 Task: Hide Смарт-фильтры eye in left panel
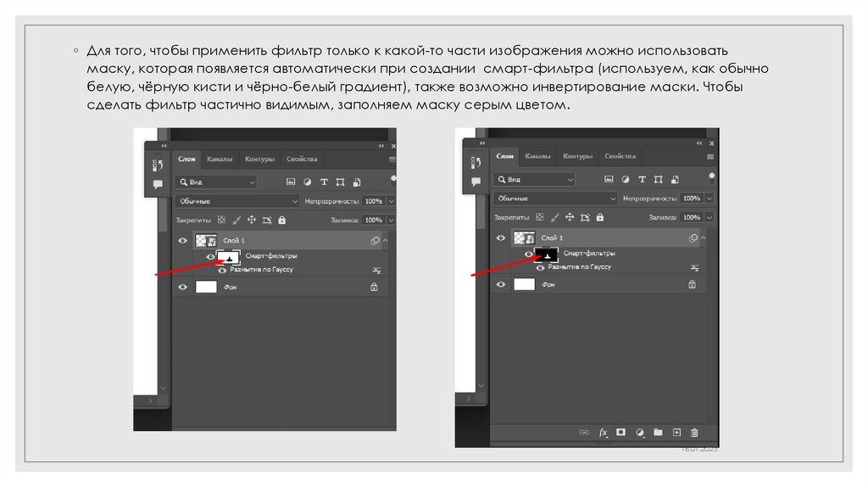click(210, 256)
